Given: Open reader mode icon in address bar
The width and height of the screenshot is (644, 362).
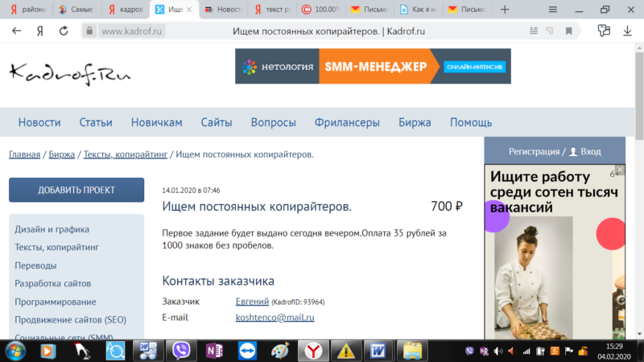Looking at the screenshot, I should click(x=534, y=31).
